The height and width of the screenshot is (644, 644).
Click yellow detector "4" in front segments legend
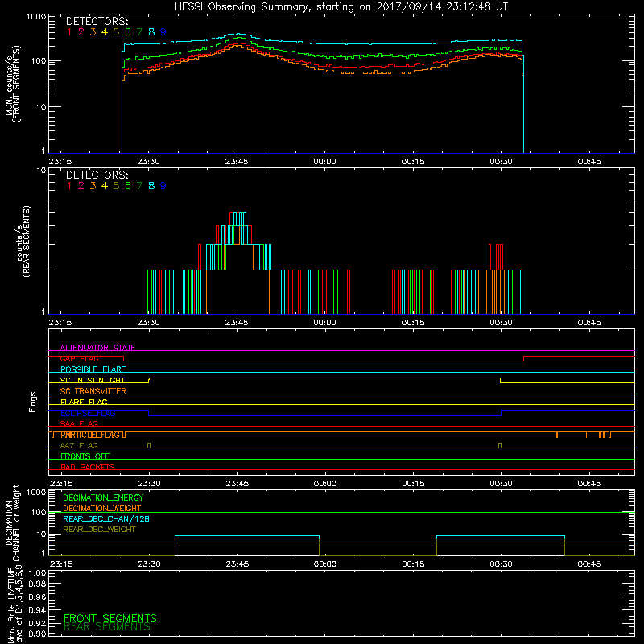[105, 32]
